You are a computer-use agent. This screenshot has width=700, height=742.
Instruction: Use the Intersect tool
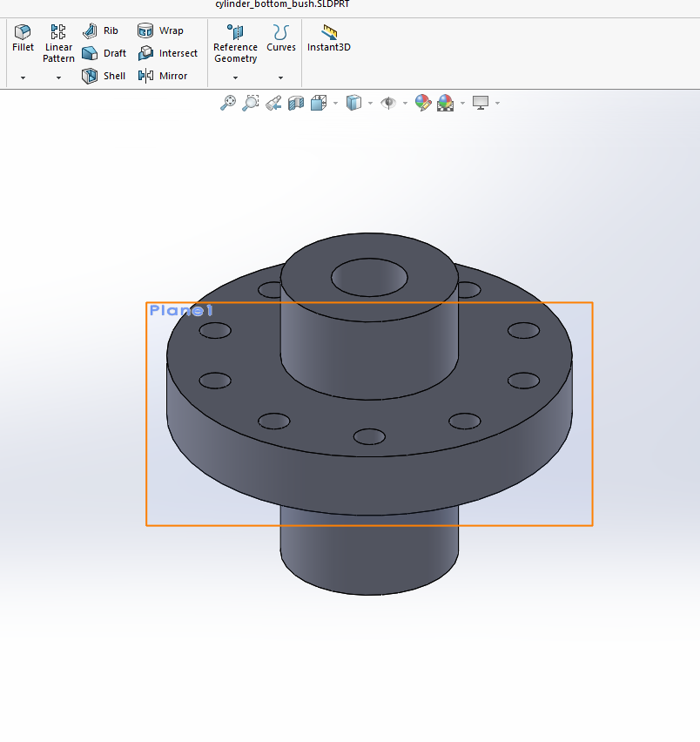167,53
